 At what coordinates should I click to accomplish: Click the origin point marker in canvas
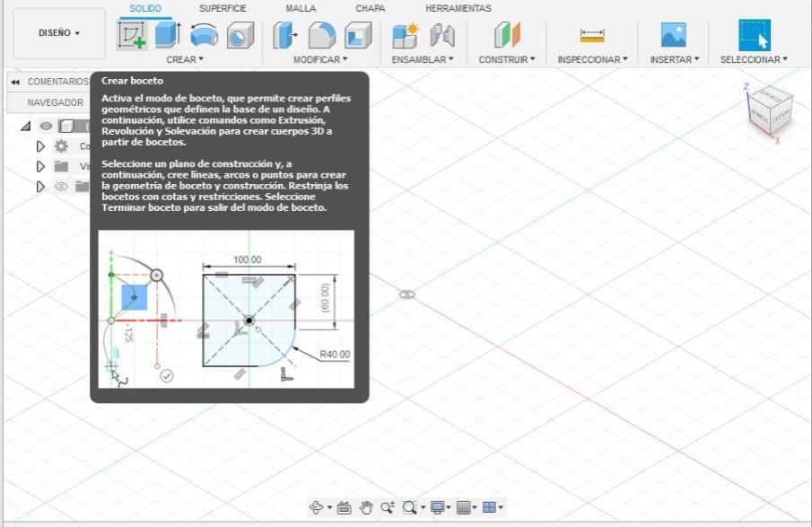coord(407,294)
